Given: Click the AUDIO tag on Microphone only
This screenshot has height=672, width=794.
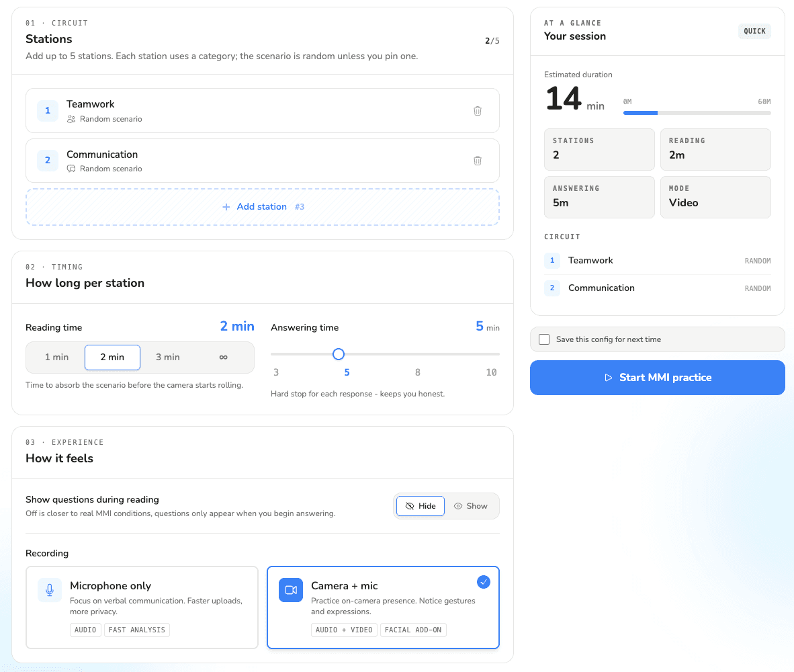Looking at the screenshot, I should pos(85,630).
